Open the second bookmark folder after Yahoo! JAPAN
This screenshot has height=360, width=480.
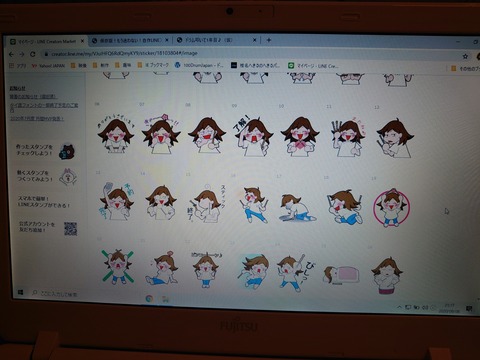tap(101, 65)
